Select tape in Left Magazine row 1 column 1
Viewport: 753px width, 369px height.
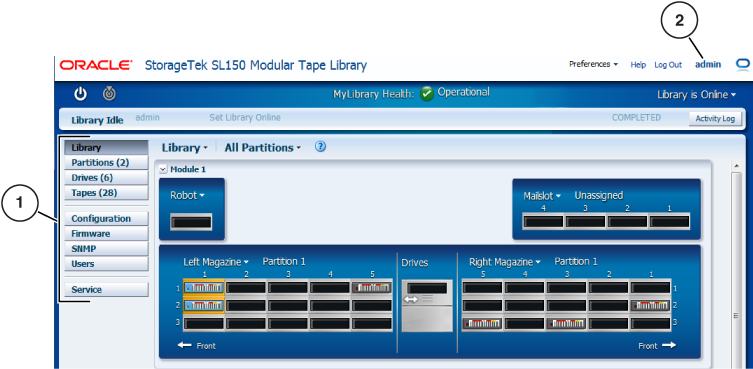(x=204, y=287)
